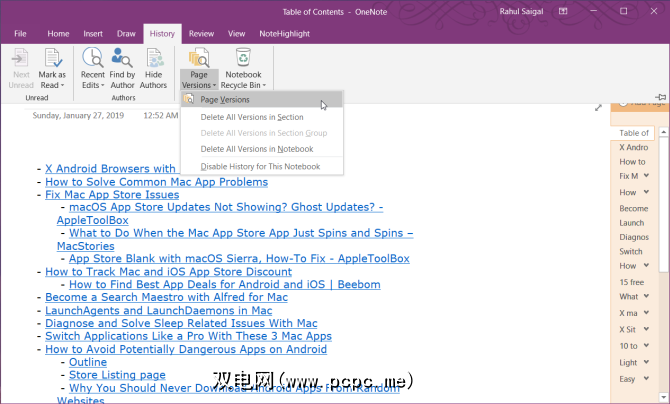Expand page to full view arrow

pyautogui.click(x=598, y=108)
